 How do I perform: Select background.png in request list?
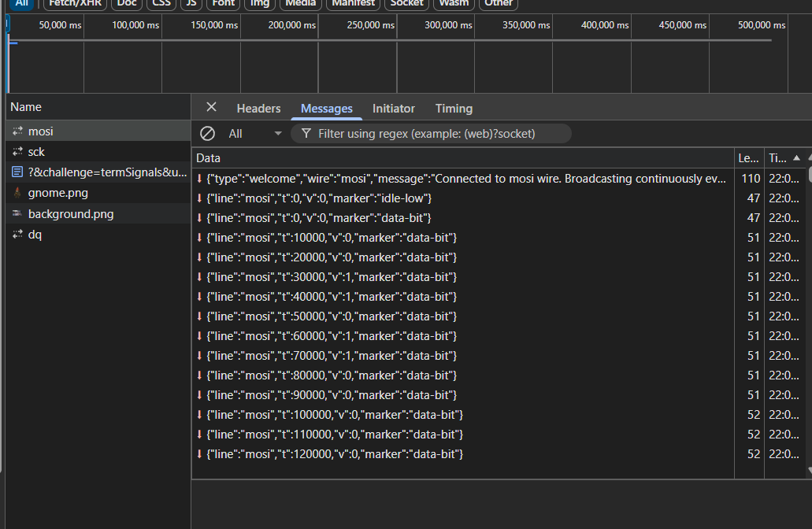[x=98, y=214]
